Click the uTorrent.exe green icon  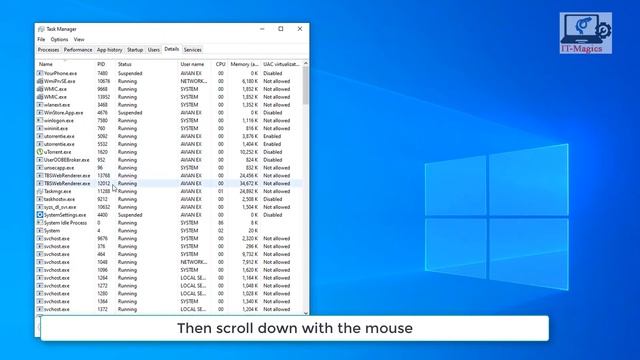coord(40,152)
